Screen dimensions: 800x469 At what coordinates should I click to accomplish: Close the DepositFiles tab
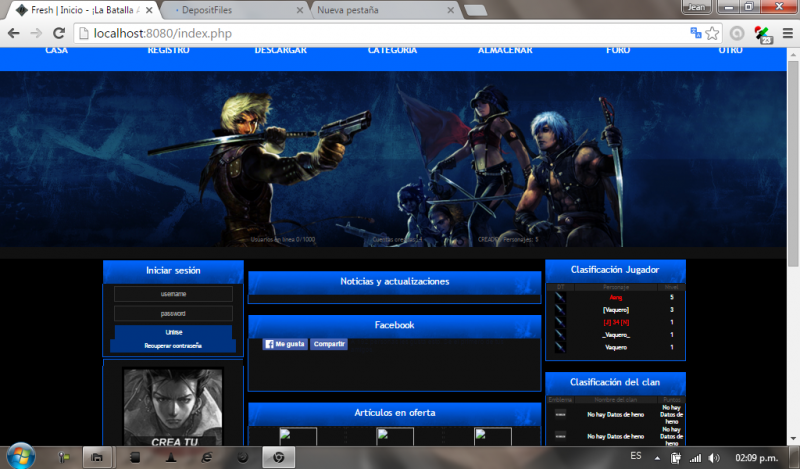(299, 10)
